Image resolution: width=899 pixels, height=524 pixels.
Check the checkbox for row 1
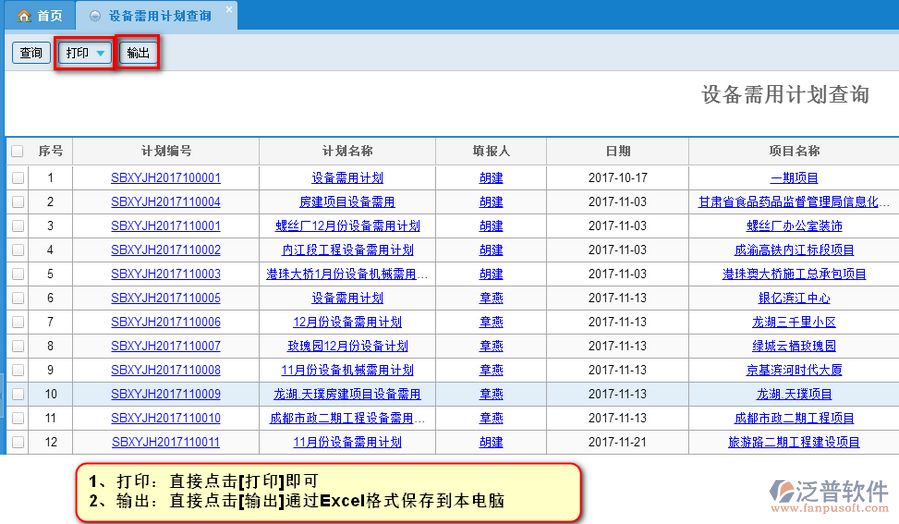pyautogui.click(x=17, y=178)
